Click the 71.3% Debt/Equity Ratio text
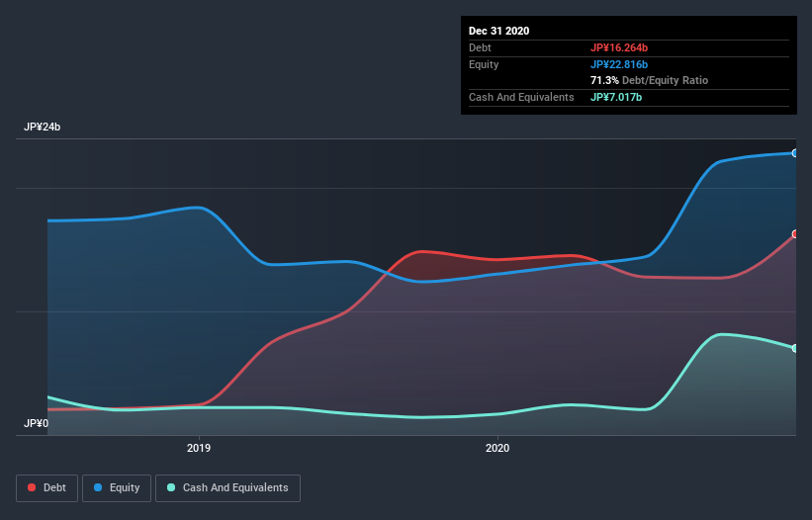812x520 pixels. 649,81
